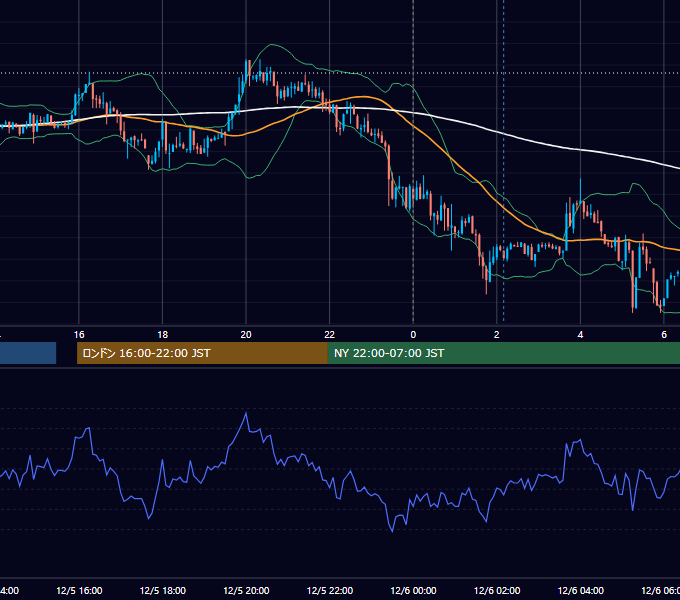The image size is (680, 600).
Task: Select the NY 22:00-07:00 JST session bar
Action: (503, 353)
